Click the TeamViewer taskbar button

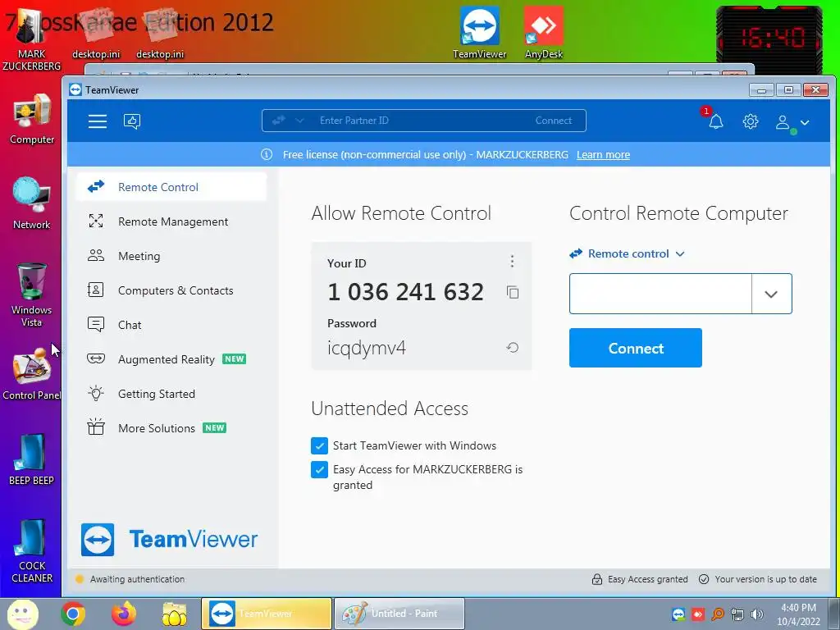click(x=267, y=614)
